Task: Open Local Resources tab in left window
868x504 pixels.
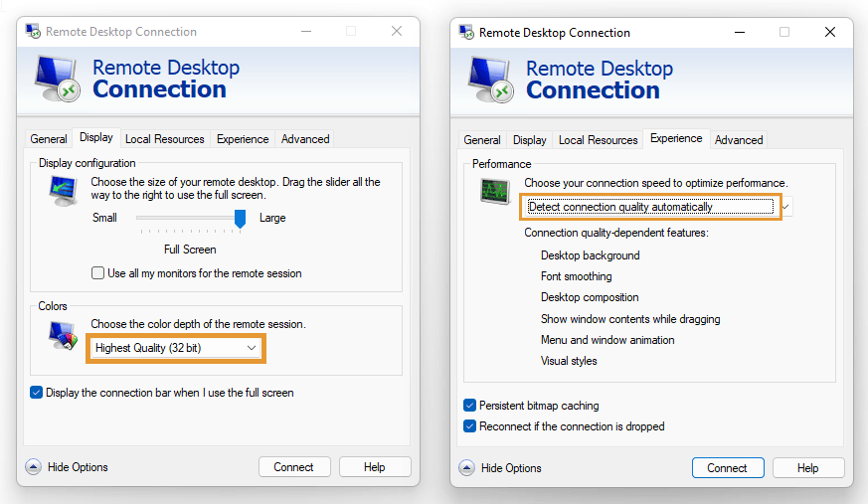Action: pos(164,139)
